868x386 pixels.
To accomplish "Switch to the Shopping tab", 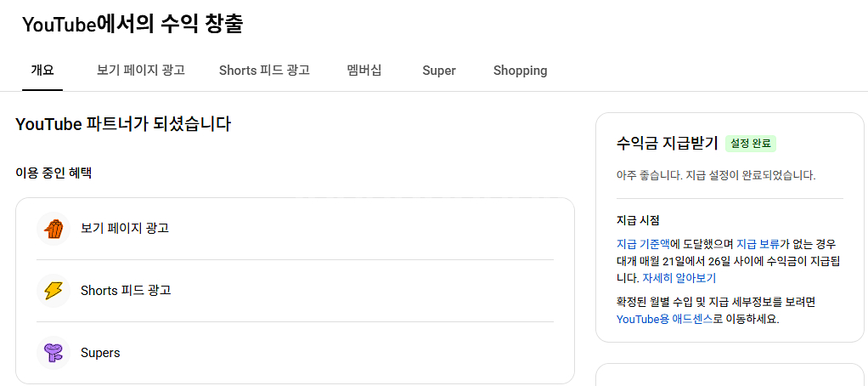I will (520, 71).
